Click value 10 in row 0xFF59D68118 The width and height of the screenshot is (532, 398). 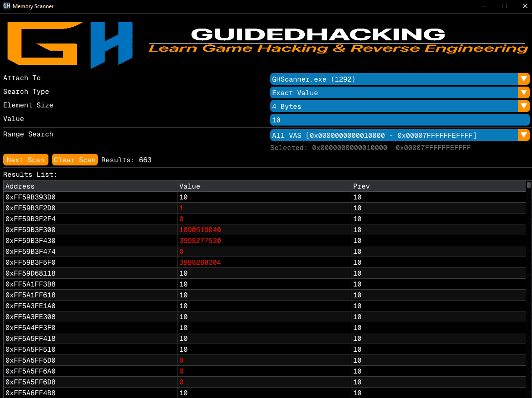click(x=183, y=273)
